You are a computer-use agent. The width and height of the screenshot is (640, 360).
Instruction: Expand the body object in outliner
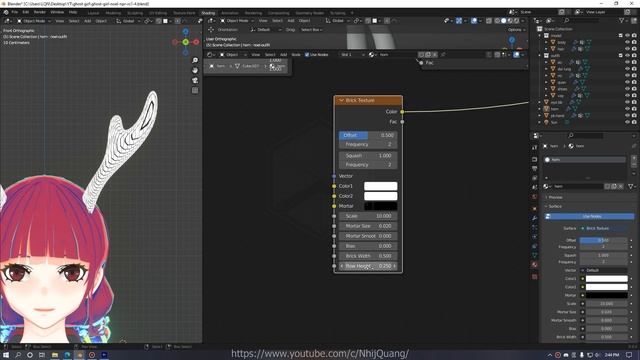[x=546, y=42]
